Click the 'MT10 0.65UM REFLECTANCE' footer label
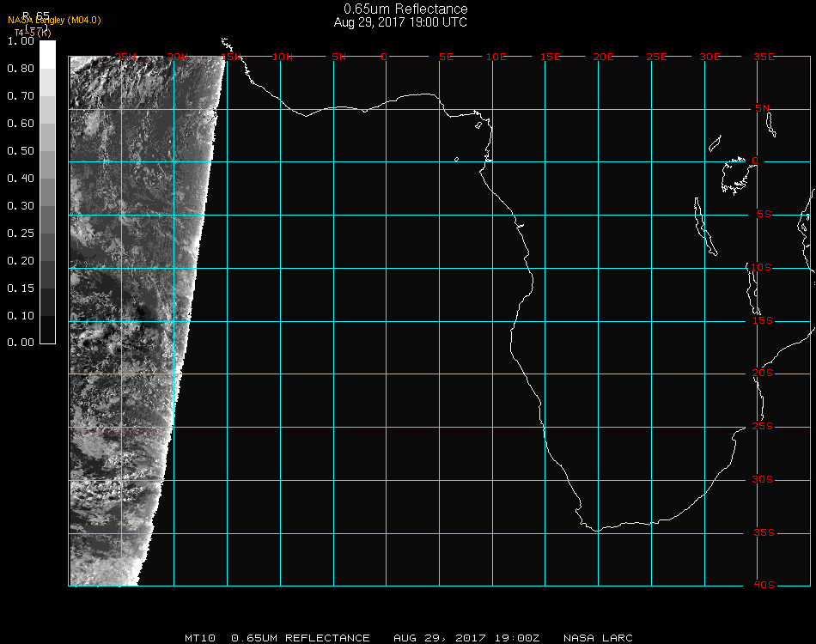 pyautogui.click(x=277, y=638)
